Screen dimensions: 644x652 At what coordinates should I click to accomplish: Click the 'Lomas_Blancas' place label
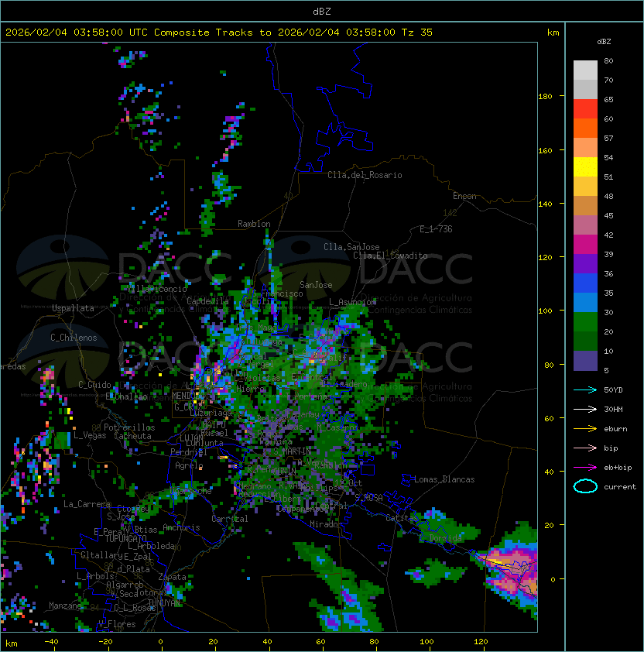point(444,479)
